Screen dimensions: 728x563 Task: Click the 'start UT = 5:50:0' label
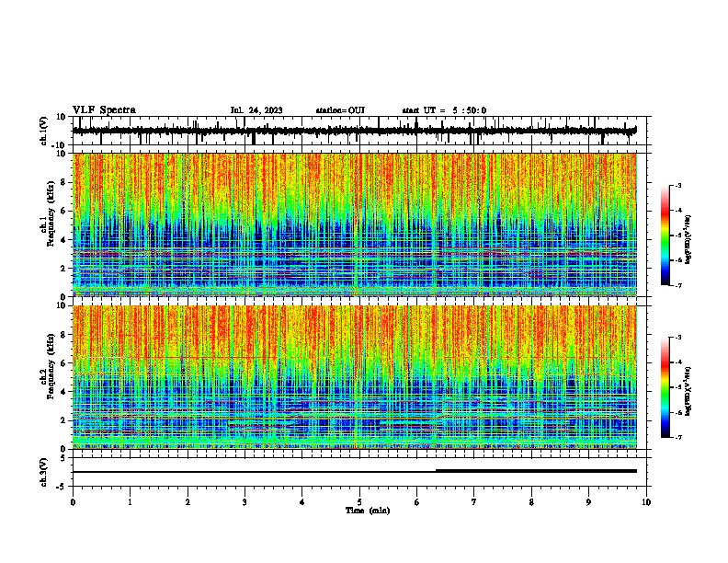[444, 110]
